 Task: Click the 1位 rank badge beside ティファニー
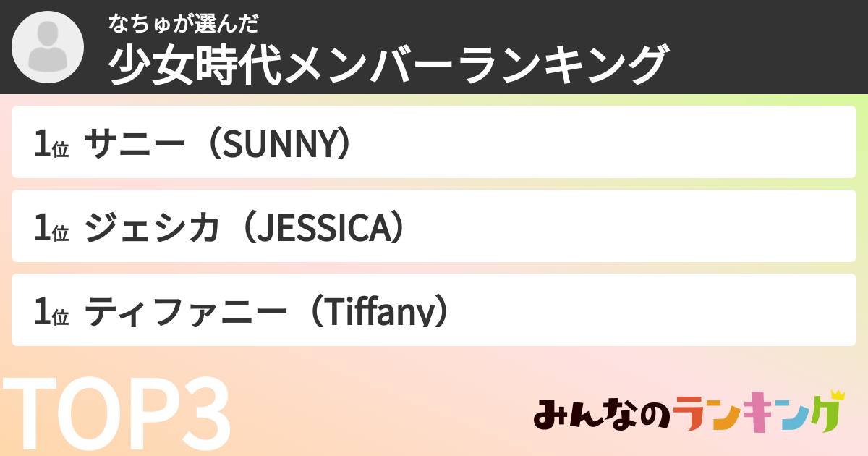51,312
